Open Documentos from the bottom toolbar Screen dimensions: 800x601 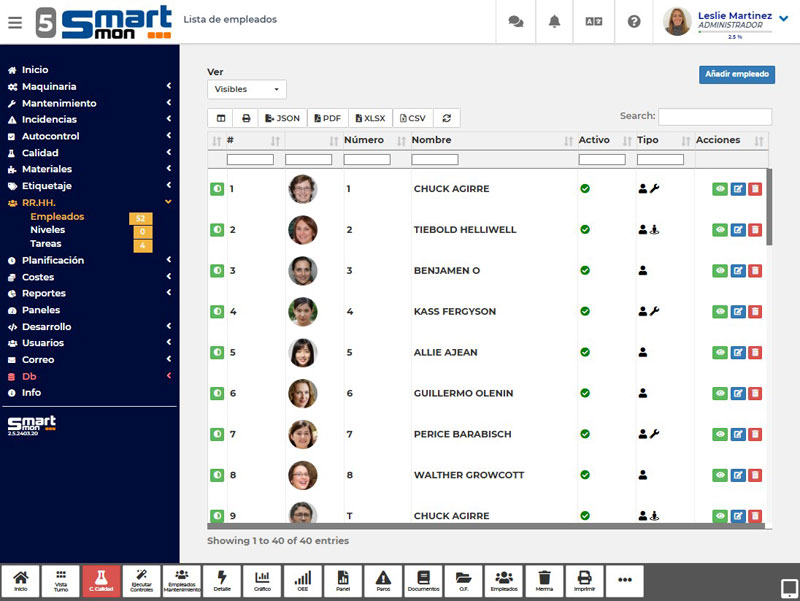pyautogui.click(x=423, y=580)
